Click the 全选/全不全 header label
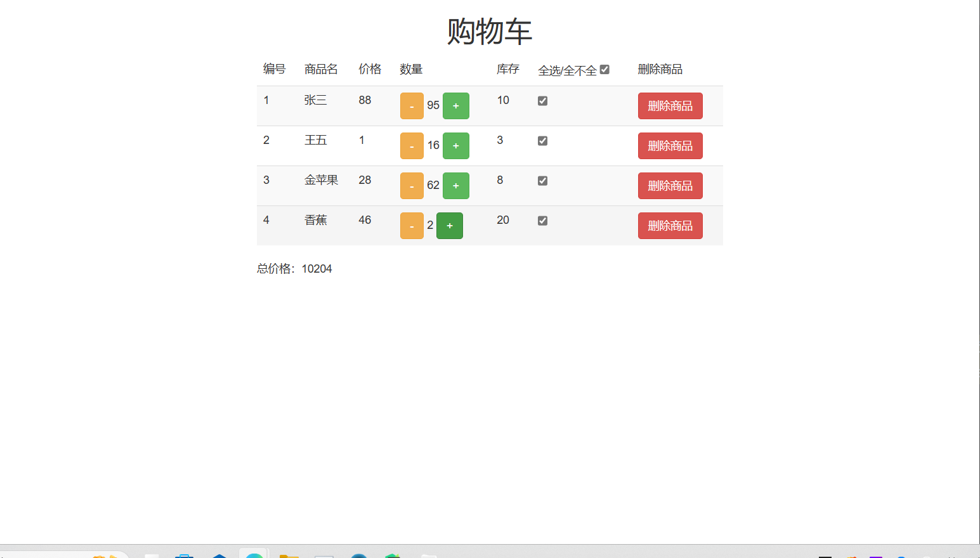Image resolution: width=980 pixels, height=558 pixels. pyautogui.click(x=568, y=70)
